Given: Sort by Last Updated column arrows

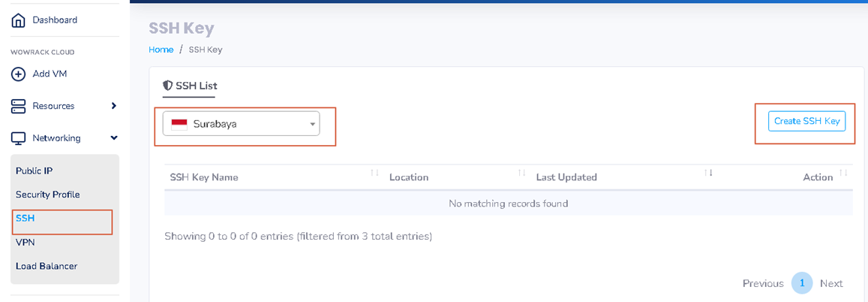Looking at the screenshot, I should (708, 174).
